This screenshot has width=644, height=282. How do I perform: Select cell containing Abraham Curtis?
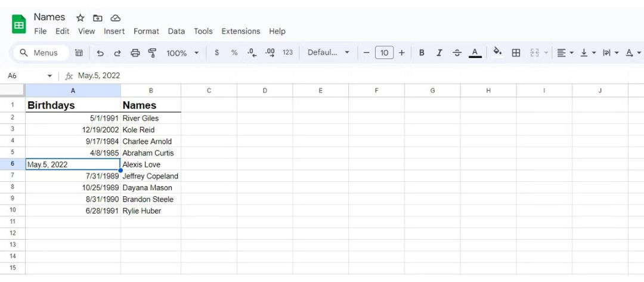[x=151, y=153]
